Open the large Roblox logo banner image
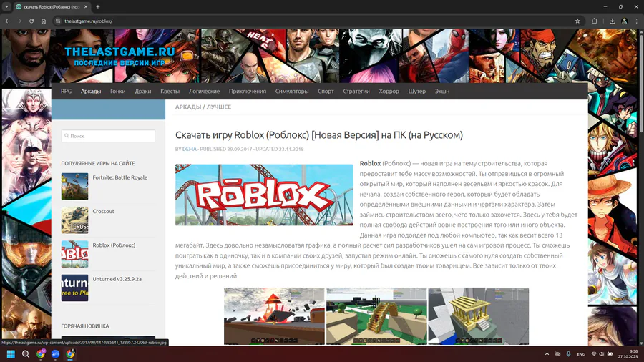This screenshot has height=362, width=644. (264, 195)
